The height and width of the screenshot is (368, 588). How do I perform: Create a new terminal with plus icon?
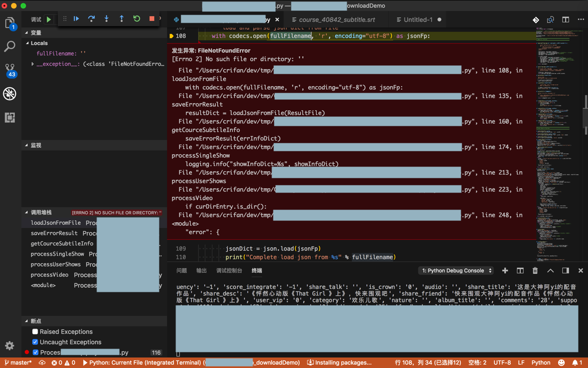505,271
